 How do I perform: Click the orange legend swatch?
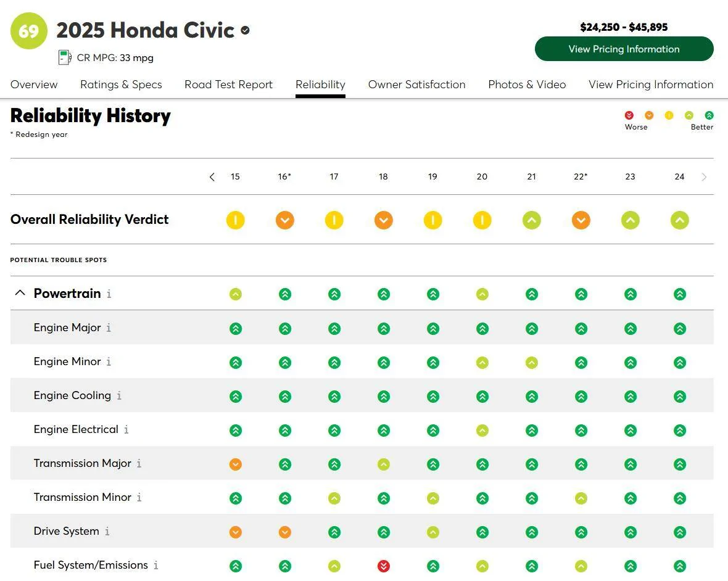[x=649, y=115]
